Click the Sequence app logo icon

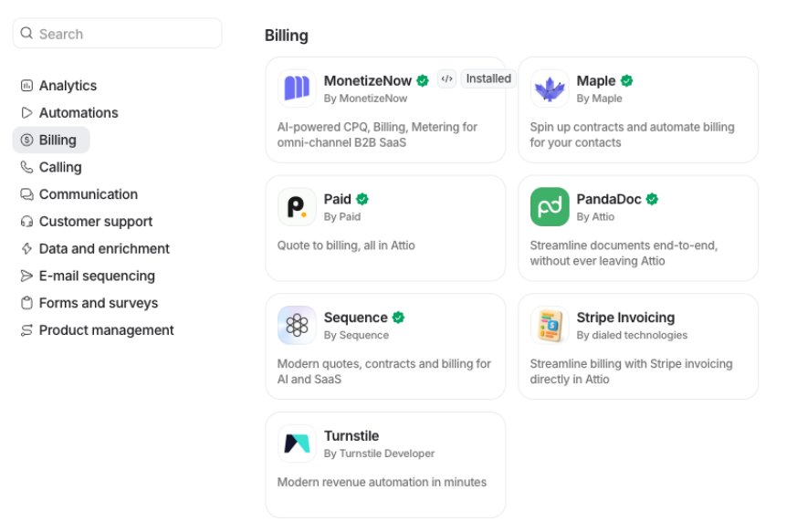[297, 325]
